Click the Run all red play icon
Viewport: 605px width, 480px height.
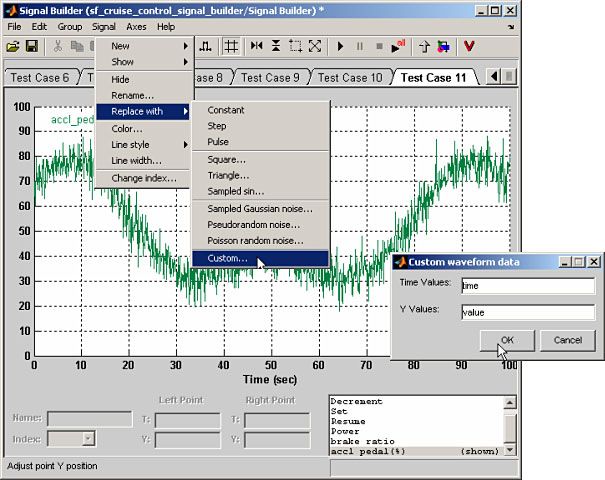pyautogui.click(x=399, y=47)
